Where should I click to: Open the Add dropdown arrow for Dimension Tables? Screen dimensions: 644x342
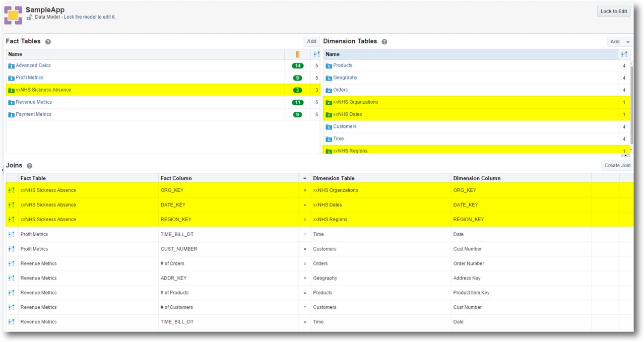tap(628, 42)
